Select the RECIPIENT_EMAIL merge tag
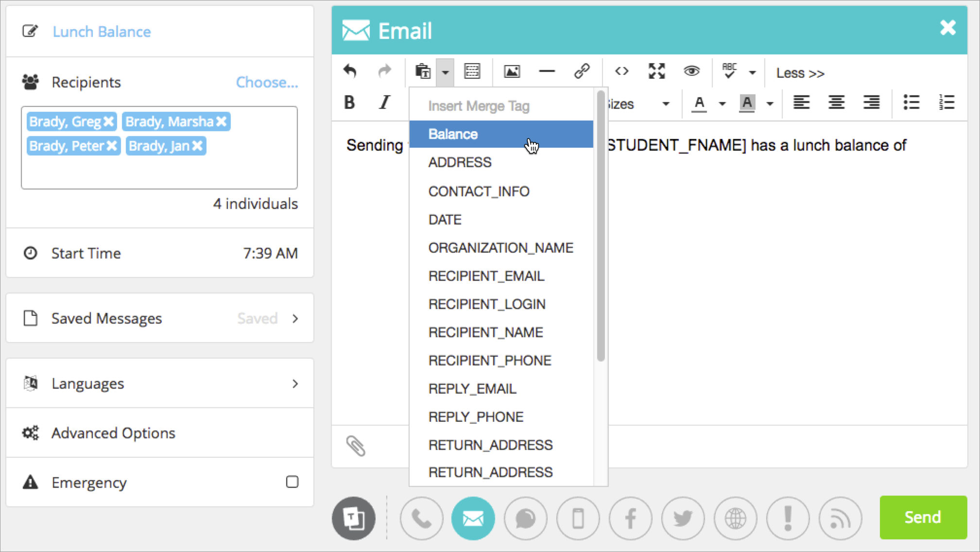The height and width of the screenshot is (552, 980). (501, 276)
